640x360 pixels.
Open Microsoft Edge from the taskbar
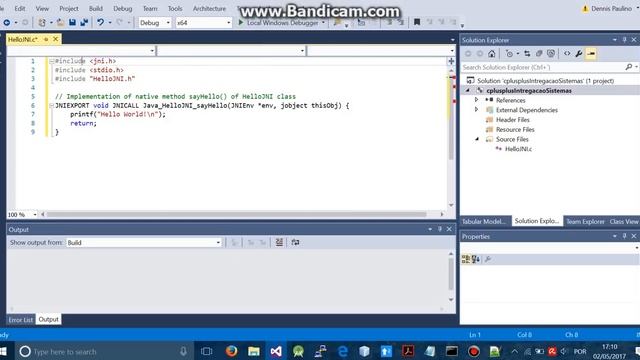[x=342, y=351]
